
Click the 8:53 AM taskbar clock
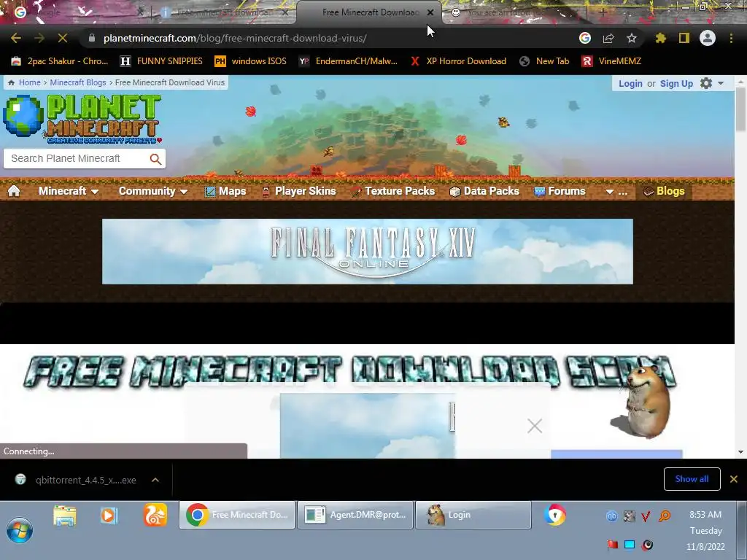(705, 515)
